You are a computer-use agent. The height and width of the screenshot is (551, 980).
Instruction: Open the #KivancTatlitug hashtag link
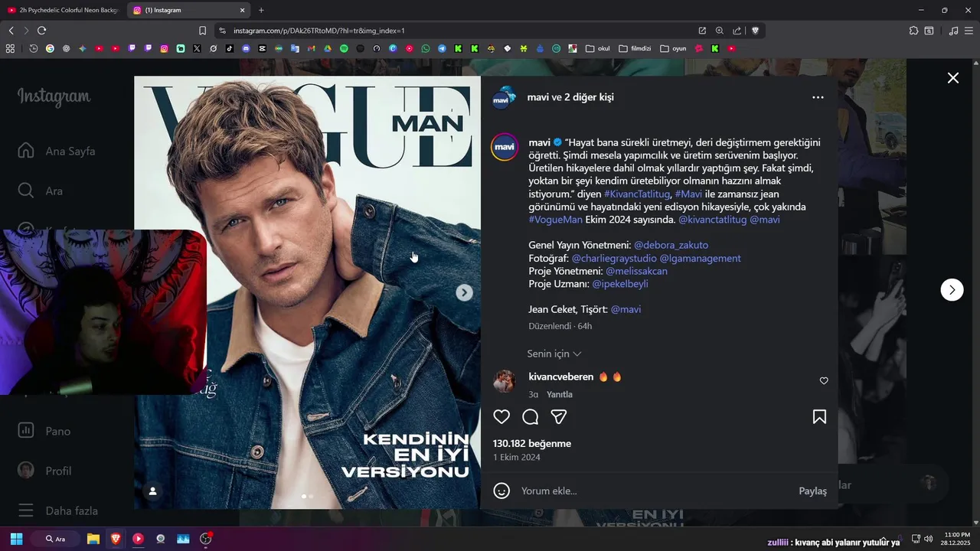637,194
